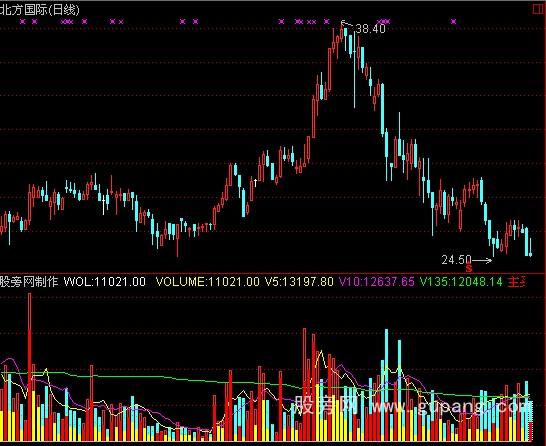
Task: Click the 股旁网制作 indicator name
Action: point(29,281)
